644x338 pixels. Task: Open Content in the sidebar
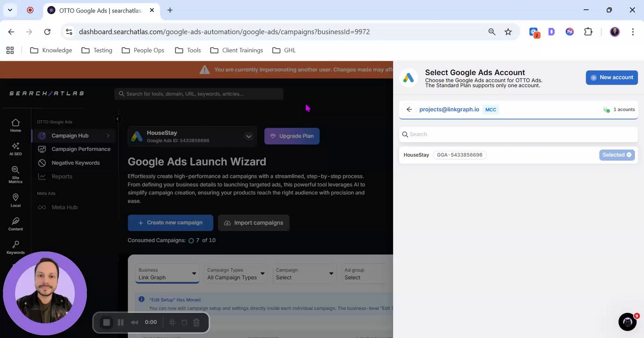click(x=16, y=224)
